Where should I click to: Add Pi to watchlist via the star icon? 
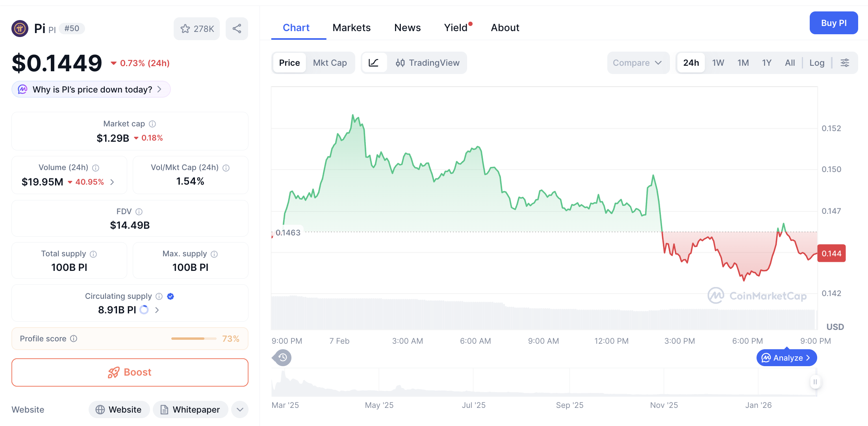tap(185, 28)
